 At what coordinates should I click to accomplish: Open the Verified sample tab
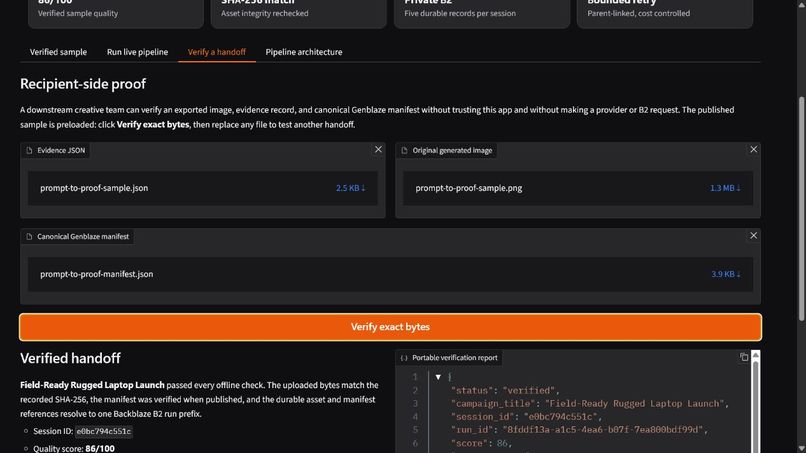(x=58, y=52)
